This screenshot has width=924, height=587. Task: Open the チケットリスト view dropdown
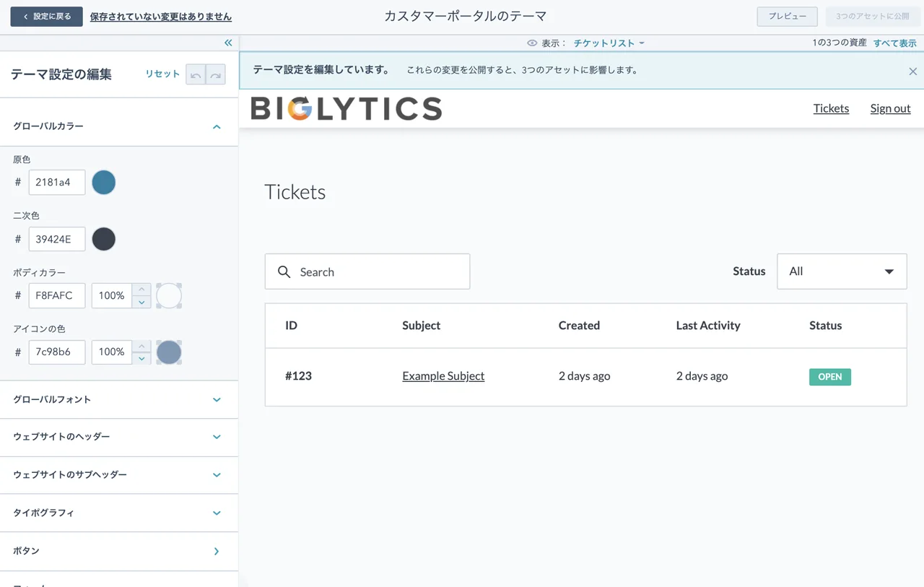click(x=609, y=43)
